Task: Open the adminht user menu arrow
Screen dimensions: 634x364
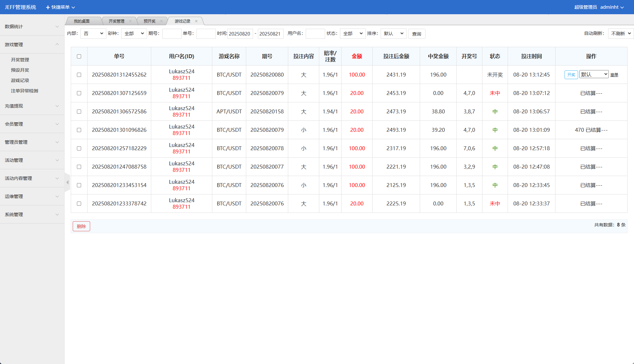Action: coord(622,7)
